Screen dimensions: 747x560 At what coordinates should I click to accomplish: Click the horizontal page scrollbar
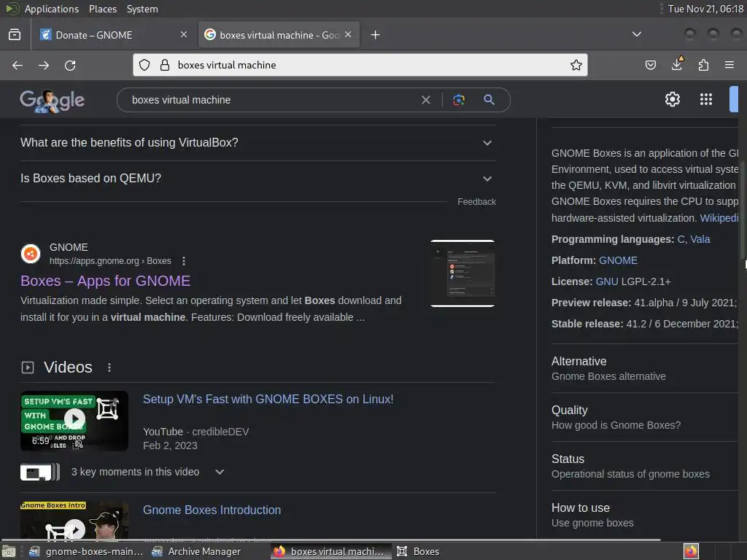[x=330, y=540]
